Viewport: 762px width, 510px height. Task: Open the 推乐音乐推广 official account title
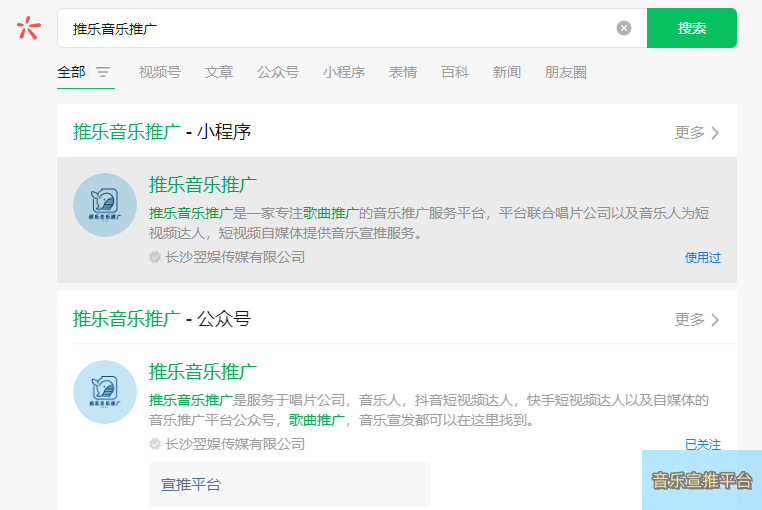click(203, 372)
